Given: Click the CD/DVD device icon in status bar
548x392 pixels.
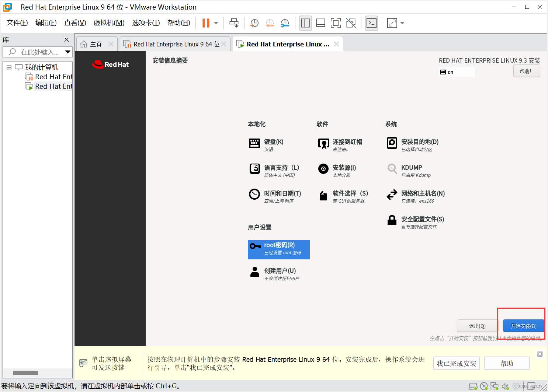Looking at the screenshot, I should tap(484, 386).
